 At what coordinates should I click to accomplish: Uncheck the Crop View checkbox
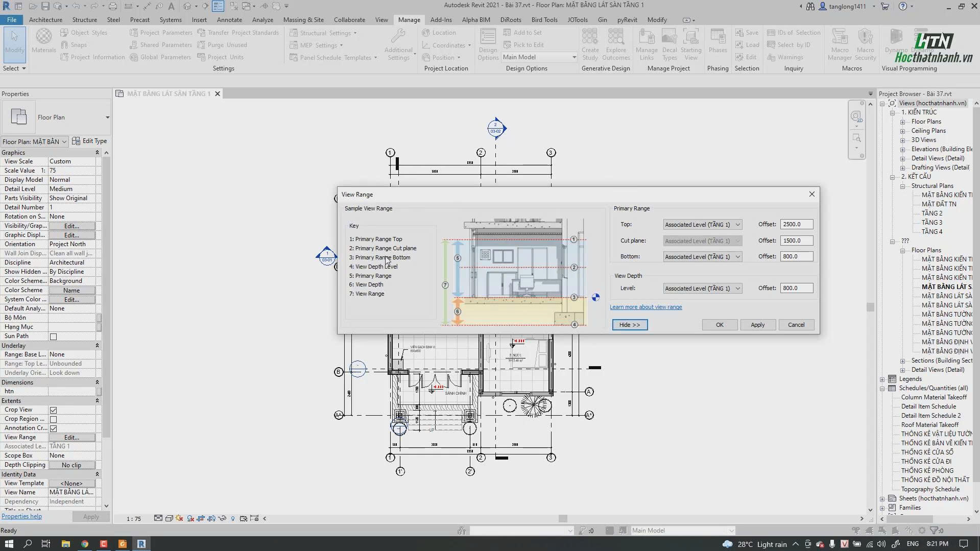[53, 410]
